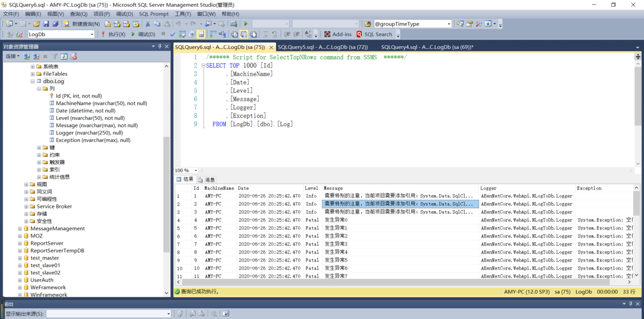The image size is (644, 319).
Task: Click the Open File folder icon
Action: point(36,24)
